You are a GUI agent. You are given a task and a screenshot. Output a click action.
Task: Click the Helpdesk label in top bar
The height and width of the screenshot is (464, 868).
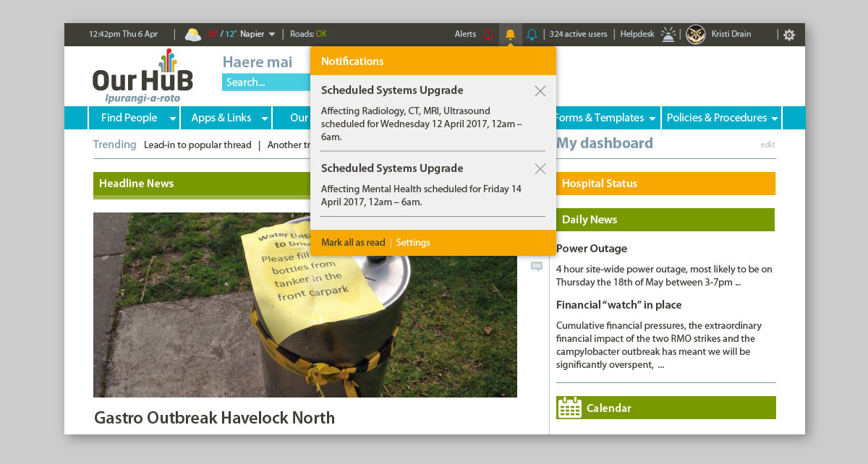[x=637, y=34]
